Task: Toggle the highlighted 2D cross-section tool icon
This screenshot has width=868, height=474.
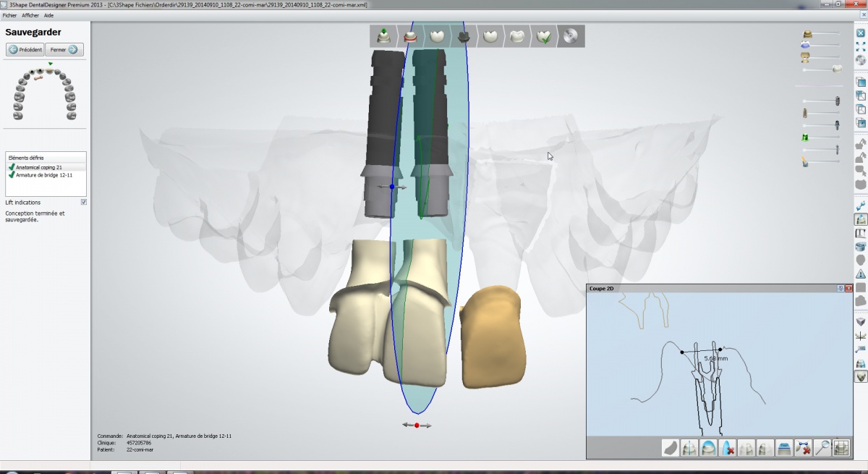Action: coord(861,219)
